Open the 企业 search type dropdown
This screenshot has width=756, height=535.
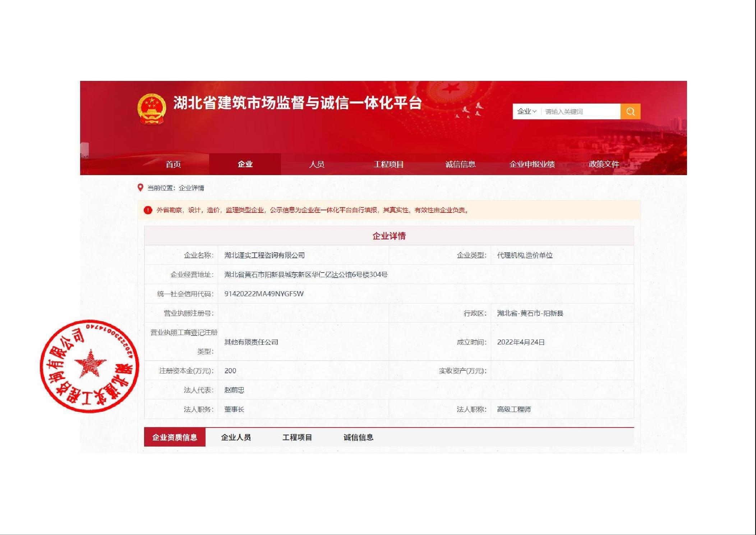[526, 111]
